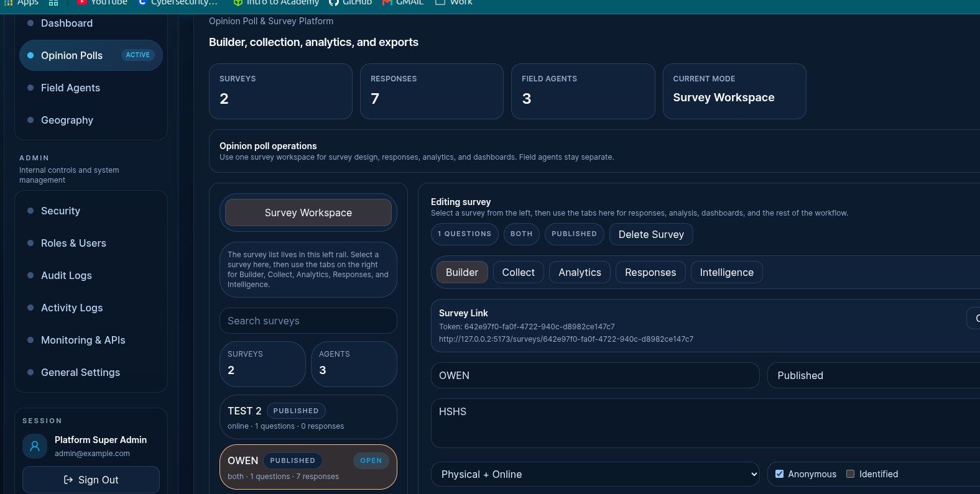The height and width of the screenshot is (494, 980).
Task: Select the TEST 2 survey card
Action: click(308, 417)
